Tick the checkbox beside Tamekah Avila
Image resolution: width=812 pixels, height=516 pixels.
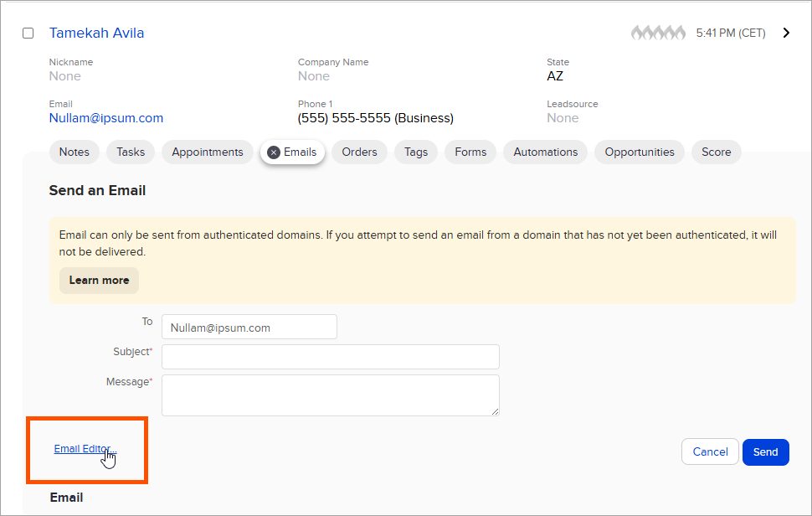click(x=28, y=34)
